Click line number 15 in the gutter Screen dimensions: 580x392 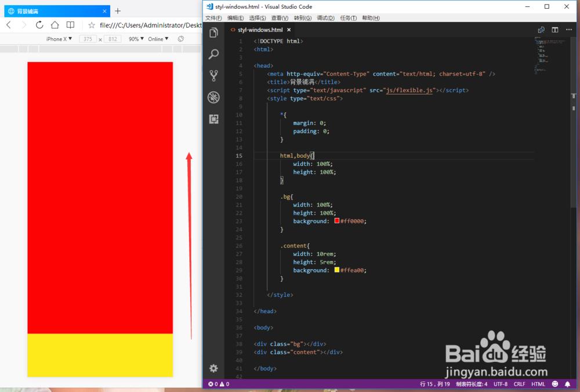coord(239,155)
